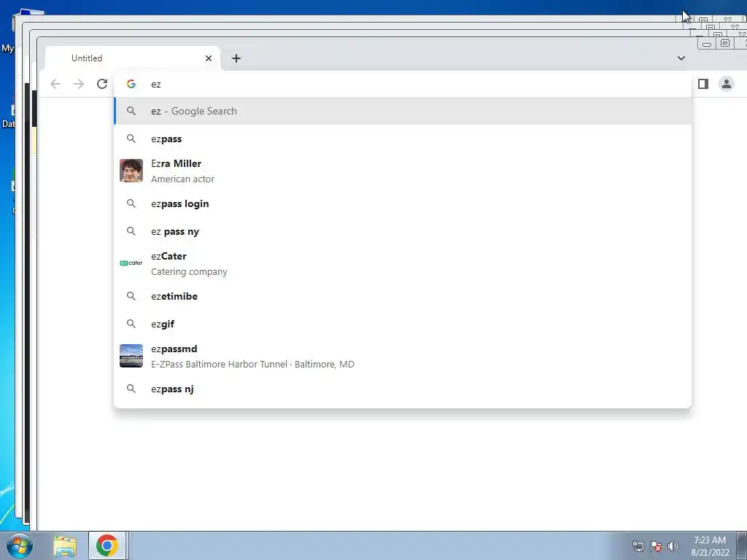The width and height of the screenshot is (747, 560).
Task: Click search icon beside ezpass login
Action: pos(131,203)
